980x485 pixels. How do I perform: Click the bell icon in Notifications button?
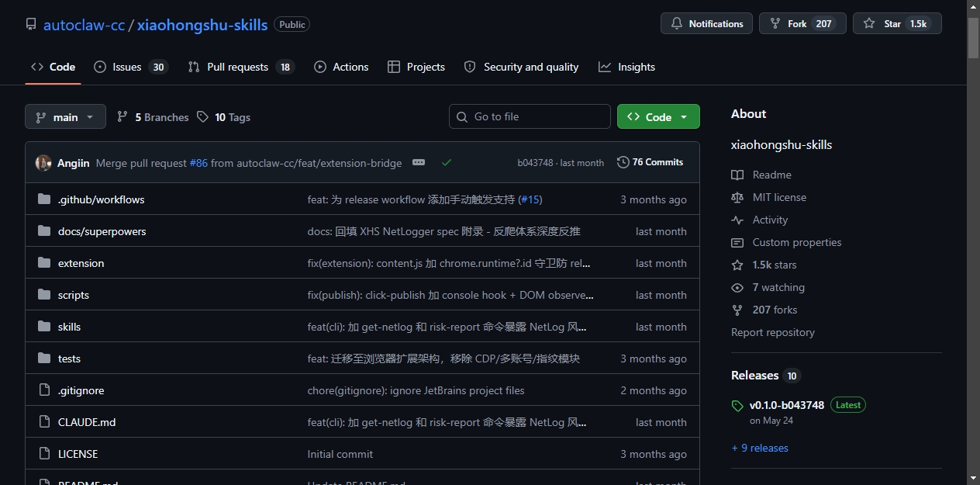677,24
